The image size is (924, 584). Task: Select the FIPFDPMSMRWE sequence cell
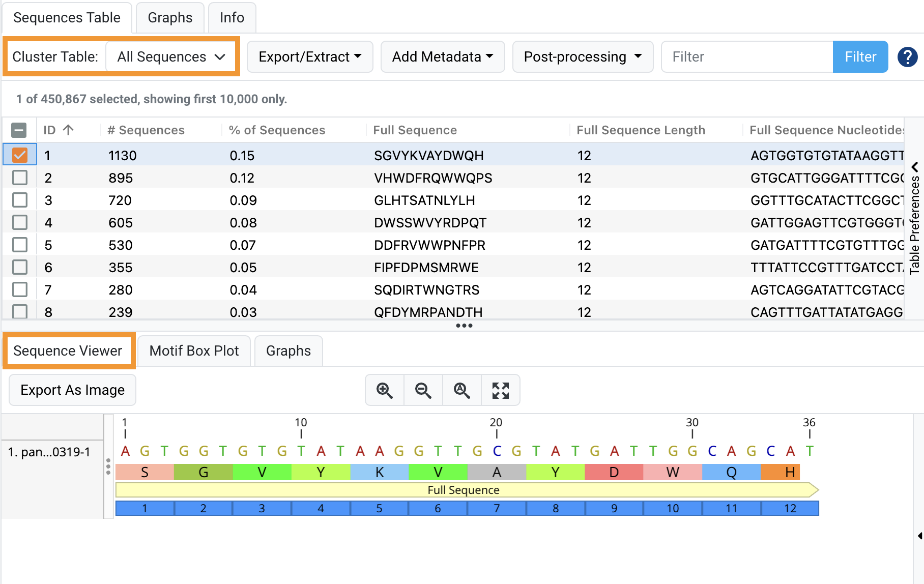coord(426,268)
